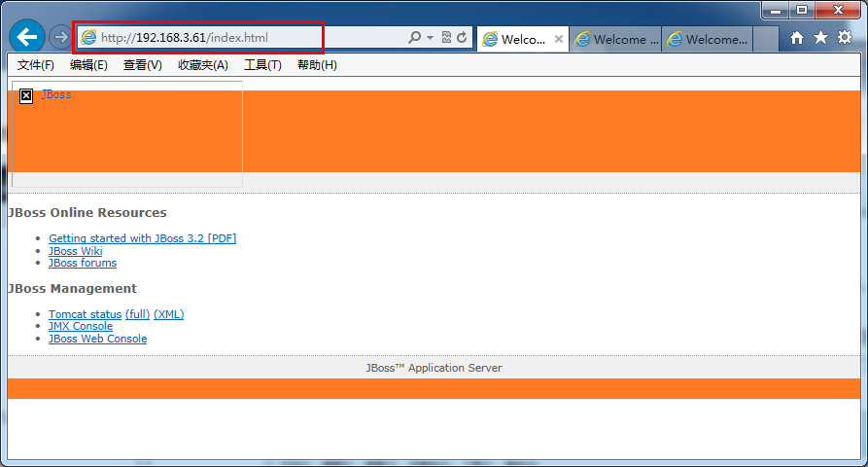Viewport: 868px width, 467px height.
Task: Maximize the browser window
Action: (x=802, y=10)
